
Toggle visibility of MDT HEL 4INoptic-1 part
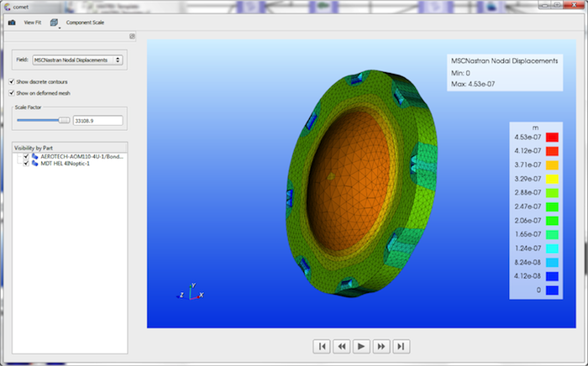tap(26, 164)
